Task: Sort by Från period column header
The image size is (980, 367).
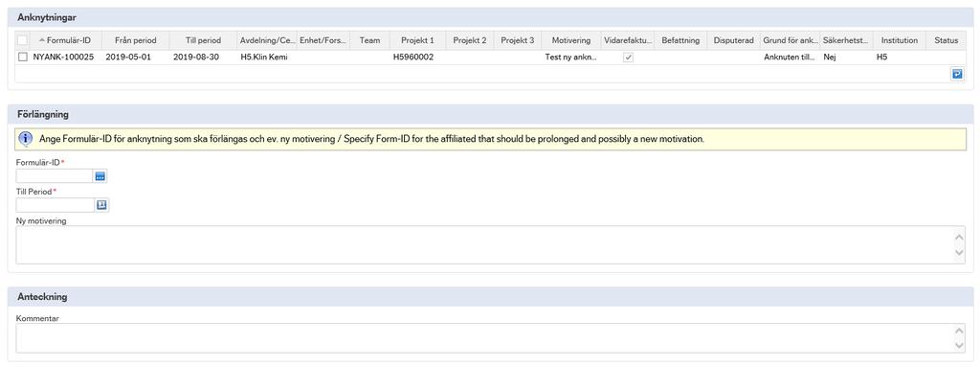Action: [136, 40]
